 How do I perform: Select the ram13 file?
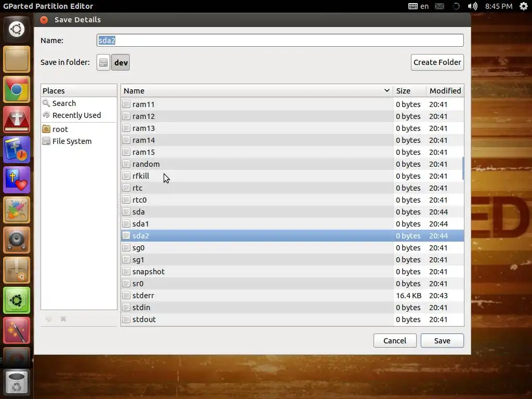[x=292, y=128]
